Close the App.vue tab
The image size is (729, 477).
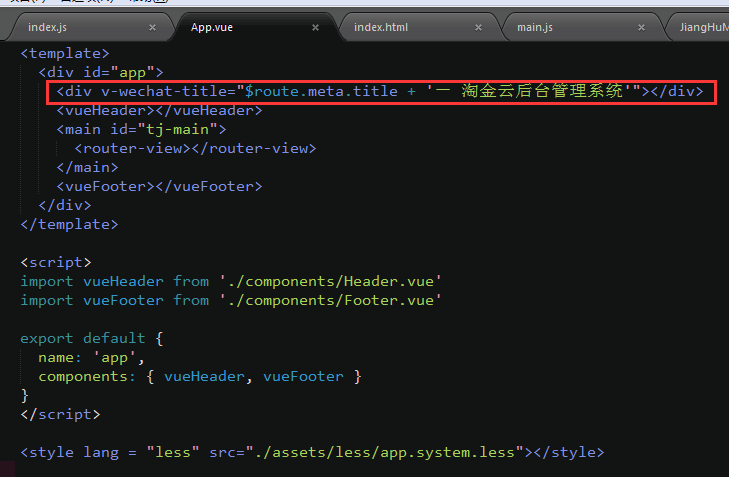316,27
